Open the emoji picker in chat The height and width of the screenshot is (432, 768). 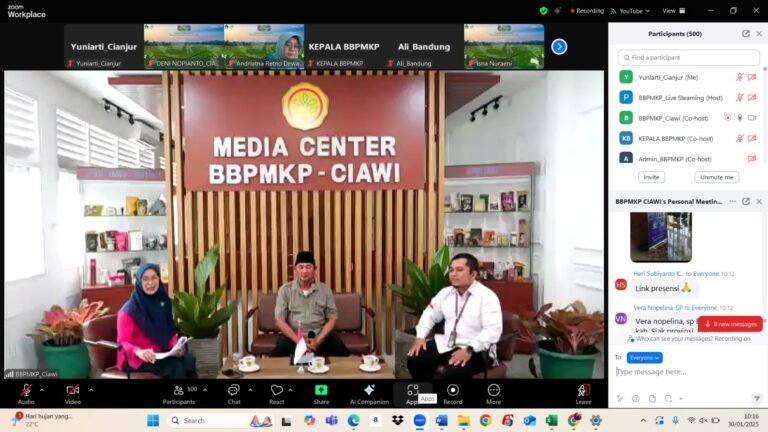coord(636,398)
